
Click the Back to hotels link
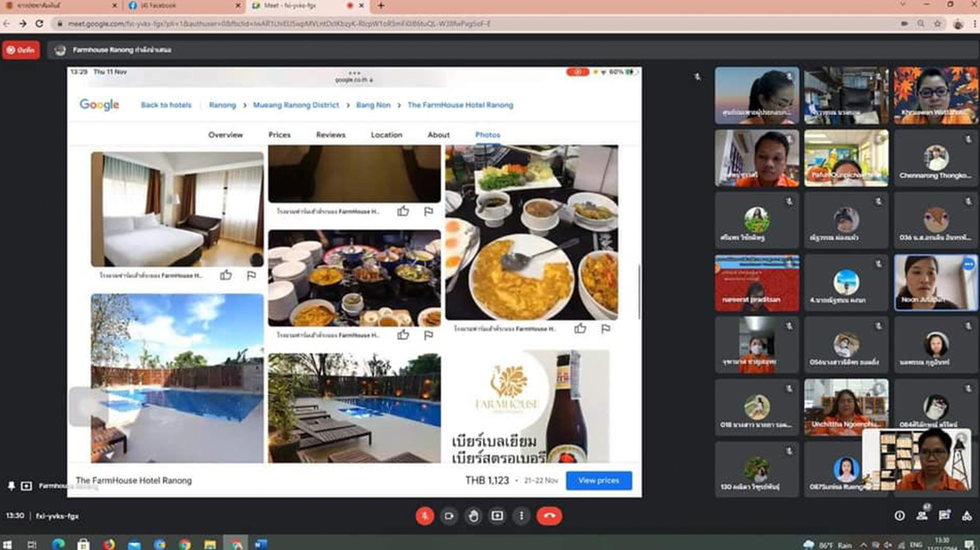166,105
